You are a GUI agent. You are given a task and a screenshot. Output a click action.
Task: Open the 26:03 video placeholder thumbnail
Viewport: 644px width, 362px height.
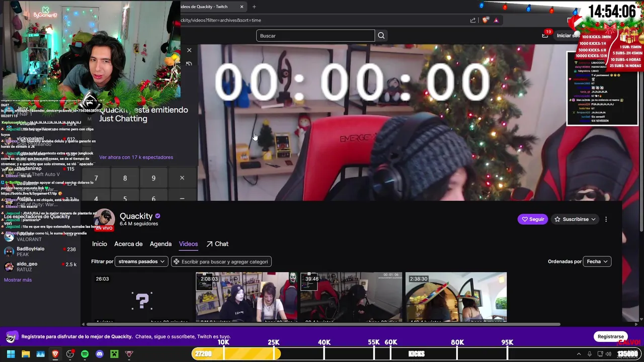pyautogui.click(x=142, y=297)
